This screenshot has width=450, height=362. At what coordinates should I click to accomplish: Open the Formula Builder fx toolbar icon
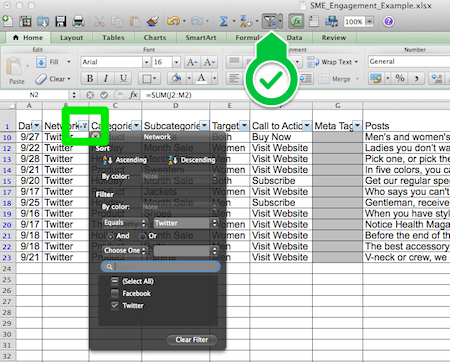pos(296,22)
